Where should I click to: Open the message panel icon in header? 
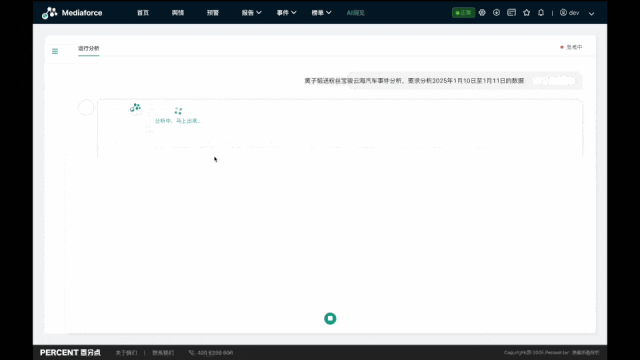pyautogui.click(x=511, y=13)
